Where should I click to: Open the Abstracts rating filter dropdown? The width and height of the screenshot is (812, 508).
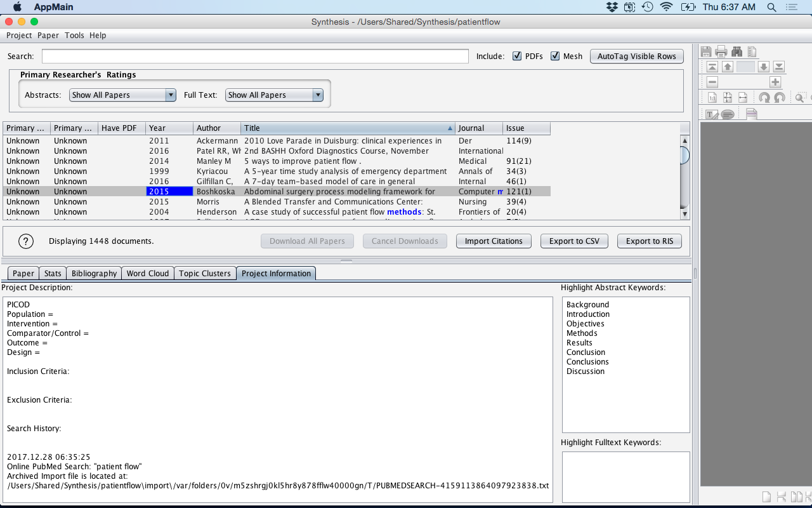[122, 95]
